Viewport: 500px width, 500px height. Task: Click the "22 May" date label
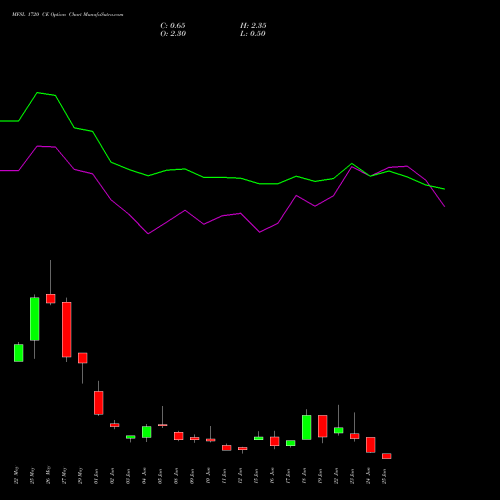(x=17, y=476)
